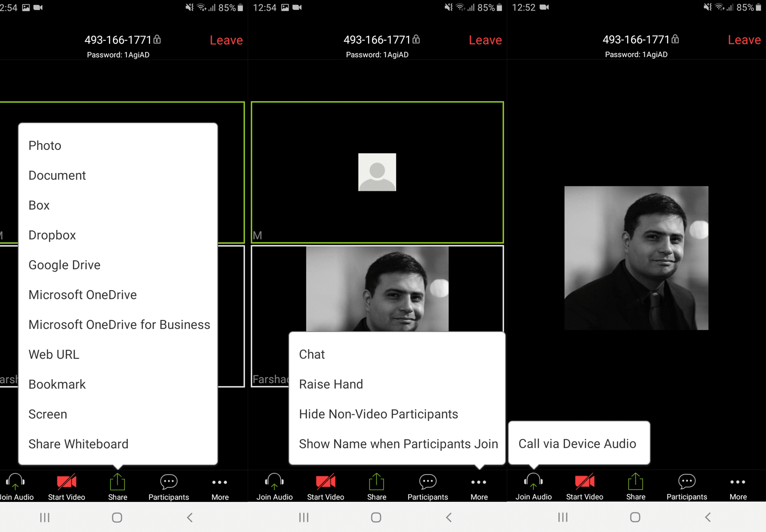
Task: Open the Share menu on the middle screen
Action: pos(376,486)
